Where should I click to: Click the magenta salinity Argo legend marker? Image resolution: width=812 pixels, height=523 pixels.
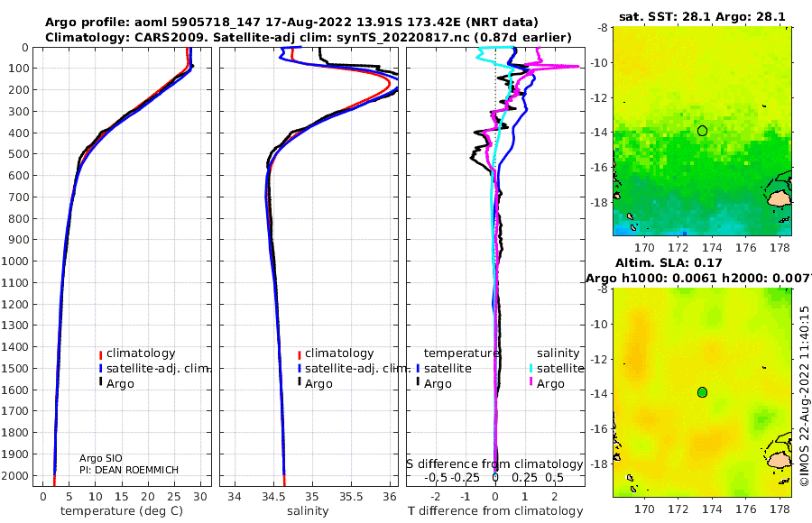pos(531,382)
